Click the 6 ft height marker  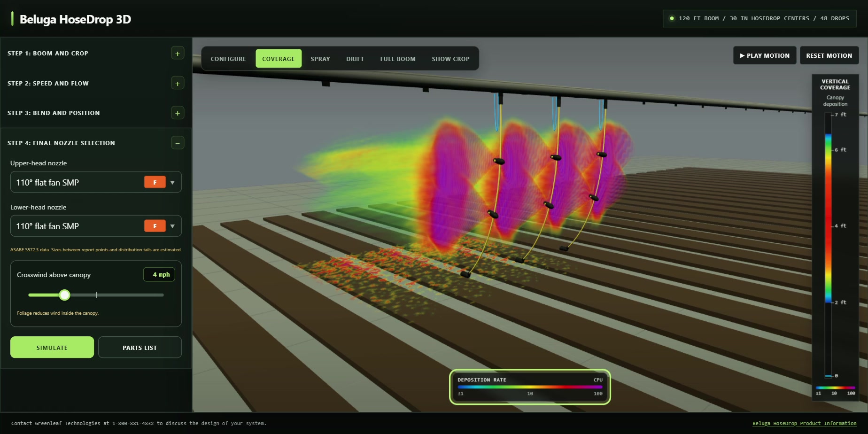(840, 150)
